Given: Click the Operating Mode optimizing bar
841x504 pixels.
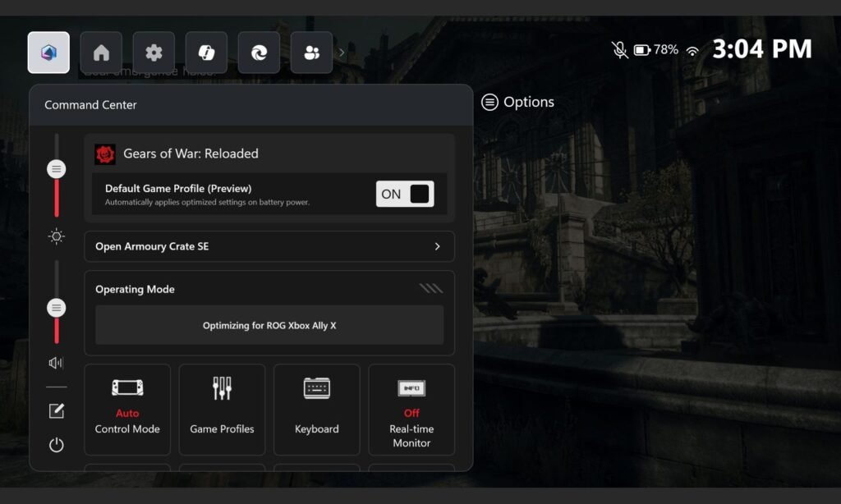Looking at the screenshot, I should click(x=269, y=325).
